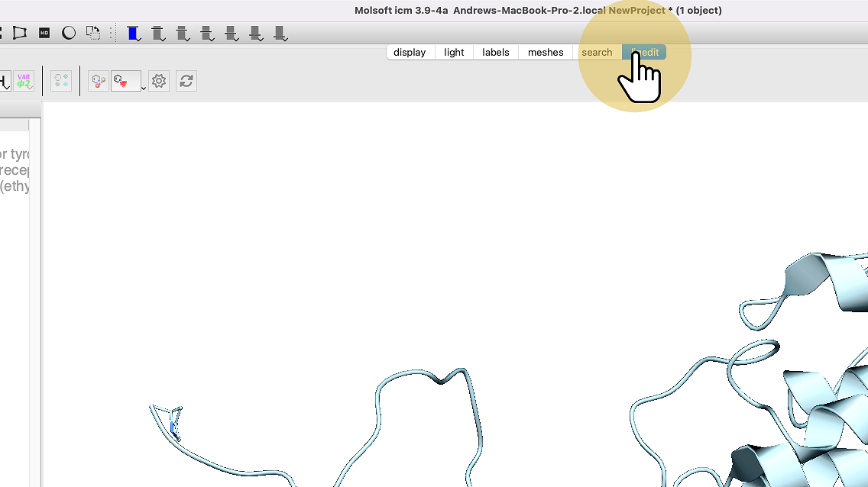This screenshot has width=868, height=487.
Task: Open the labels tab
Action: 496,52
